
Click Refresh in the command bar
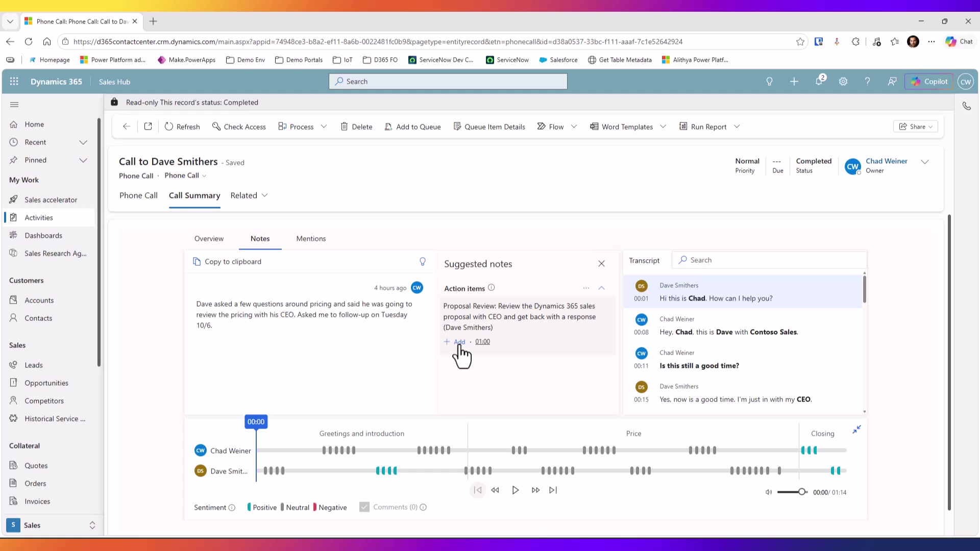[182, 127]
